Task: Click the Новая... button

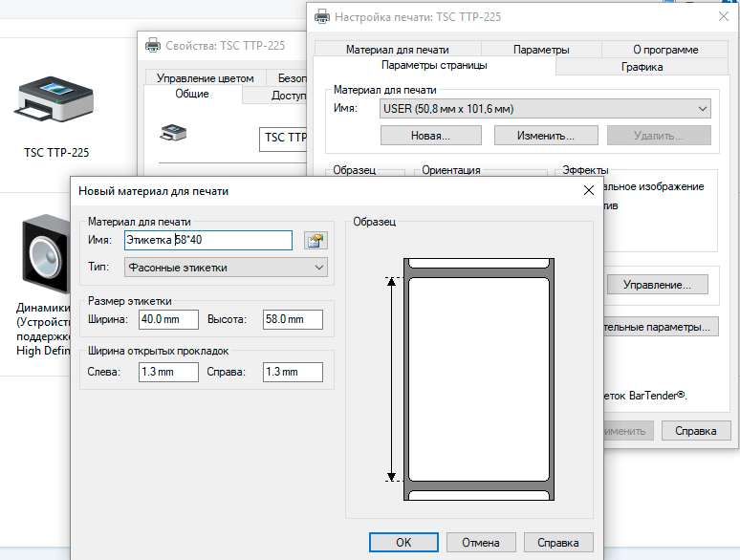Action: (x=430, y=136)
